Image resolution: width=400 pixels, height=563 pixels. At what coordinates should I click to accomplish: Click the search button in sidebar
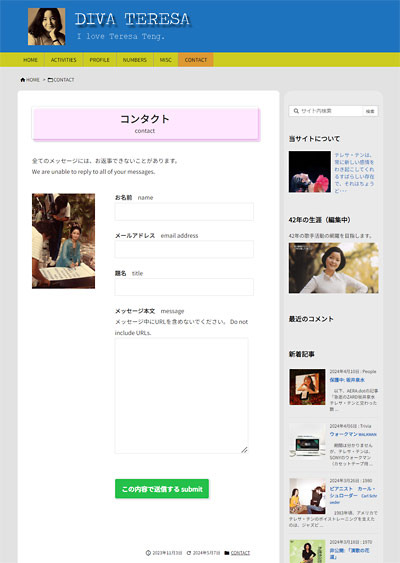[370, 111]
